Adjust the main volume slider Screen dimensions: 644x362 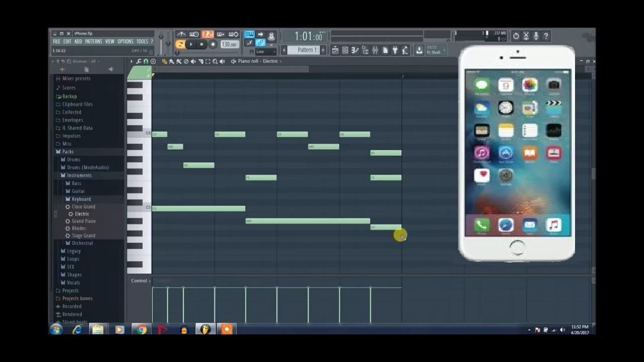tap(161, 42)
